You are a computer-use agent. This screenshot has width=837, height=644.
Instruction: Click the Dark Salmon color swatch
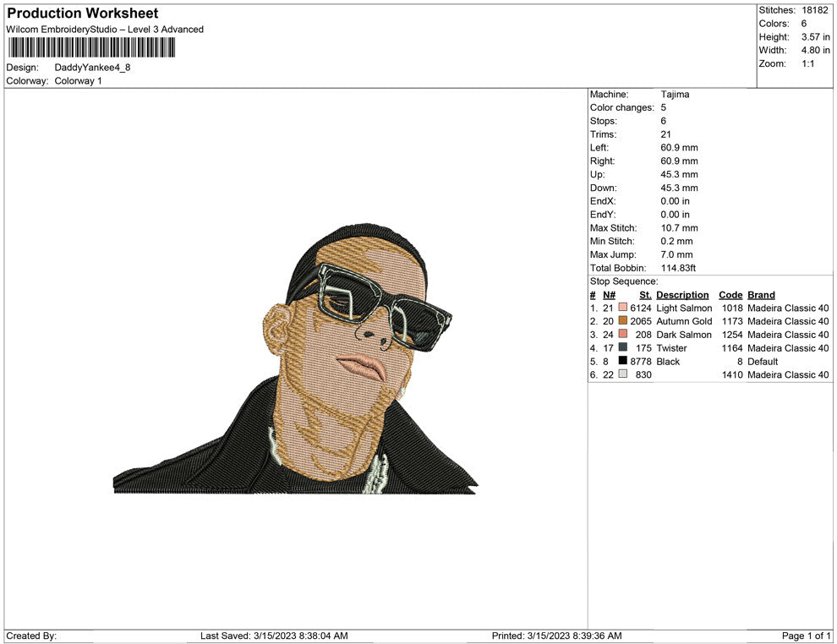(622, 334)
